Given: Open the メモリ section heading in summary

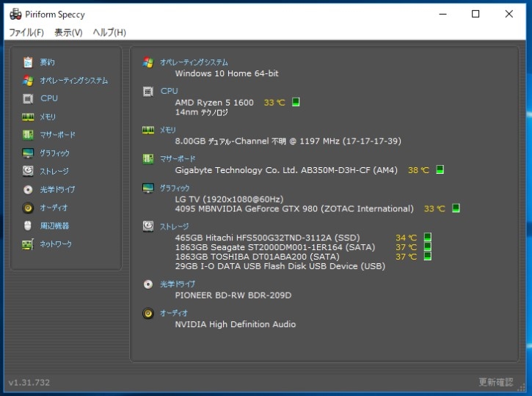Looking at the screenshot, I should pyautogui.click(x=168, y=130).
